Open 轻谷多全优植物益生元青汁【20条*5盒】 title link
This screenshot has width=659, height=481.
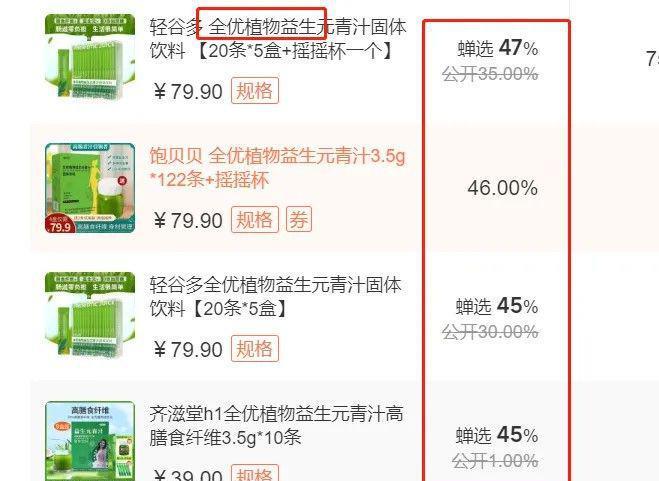[x=276, y=297]
